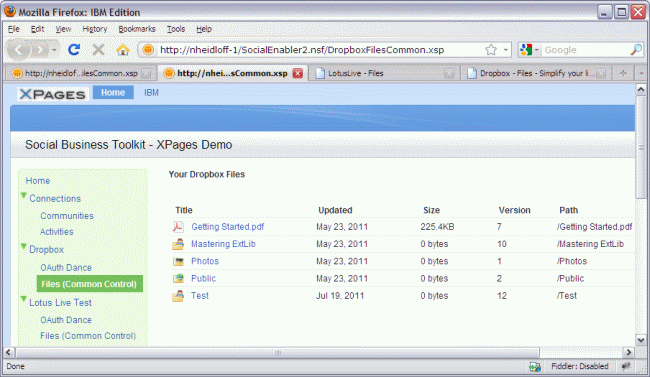Click the vertical scrollbar down arrow
Screen dimensions: 650x377
tap(640, 340)
